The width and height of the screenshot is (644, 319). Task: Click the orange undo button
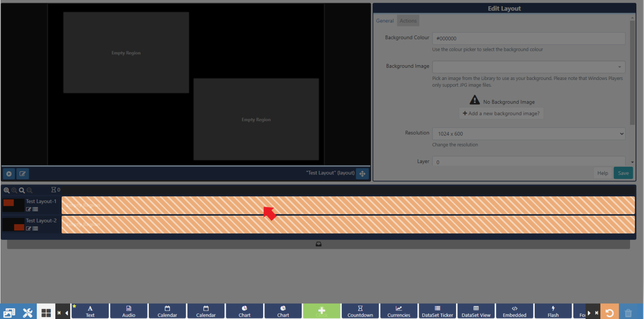[609, 312]
